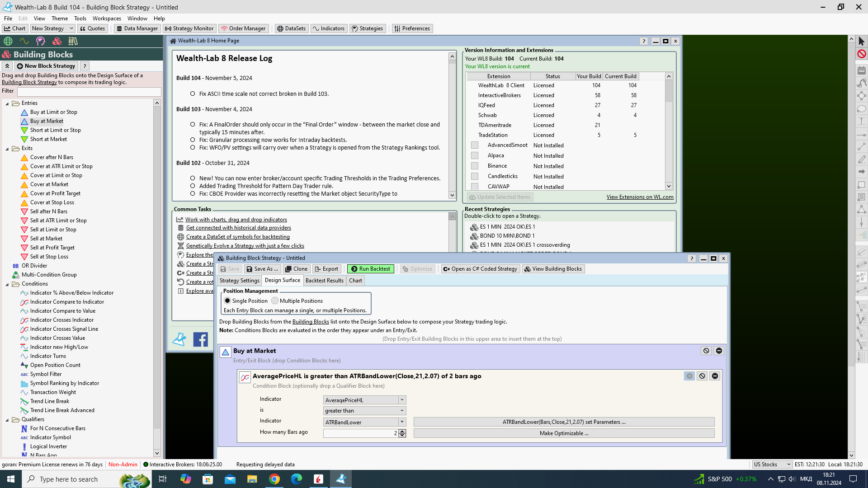Image resolution: width=868 pixels, height=488 pixels.
Task: Click the Run Backtest button
Action: click(370, 269)
